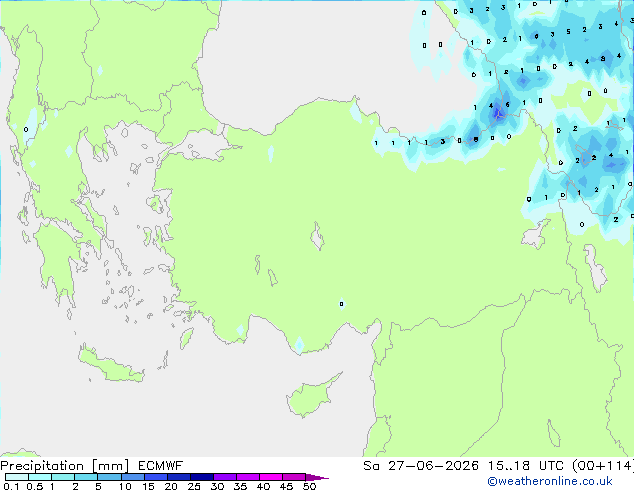This screenshot has height=490, width=634.
Task: Click the 'Precipitation [mm]' title text
Action: [65, 466]
